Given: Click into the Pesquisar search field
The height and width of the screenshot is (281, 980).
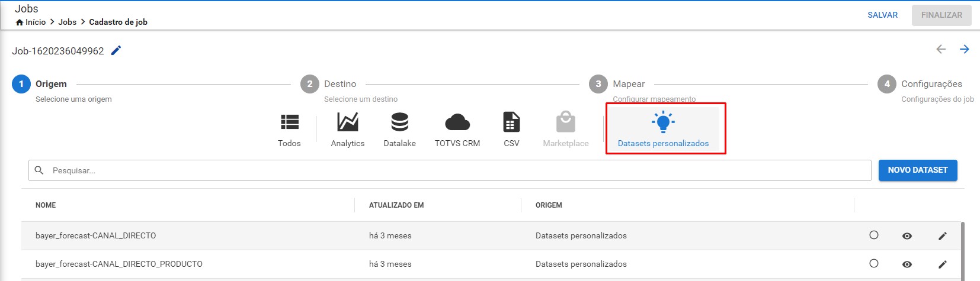Looking at the screenshot, I should point(450,170).
